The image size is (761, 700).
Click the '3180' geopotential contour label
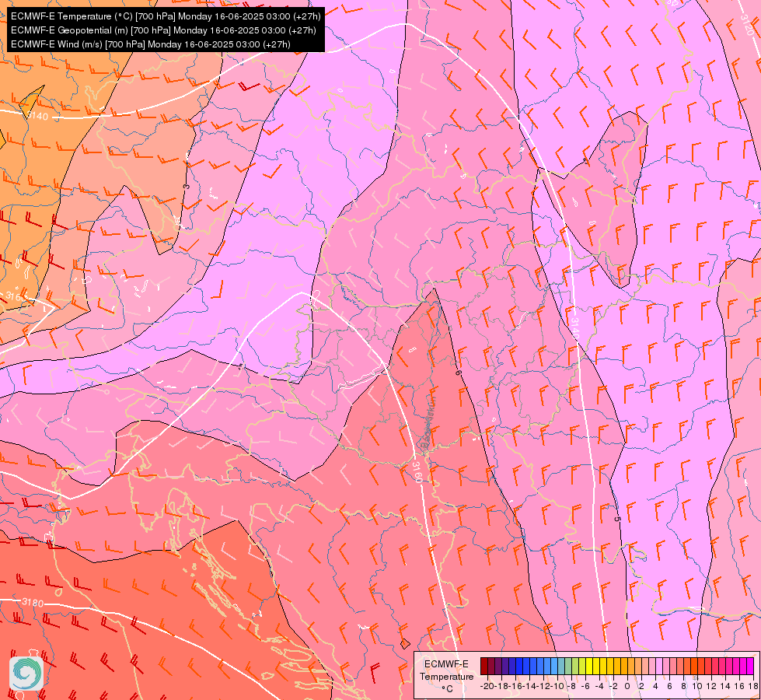click(x=33, y=602)
